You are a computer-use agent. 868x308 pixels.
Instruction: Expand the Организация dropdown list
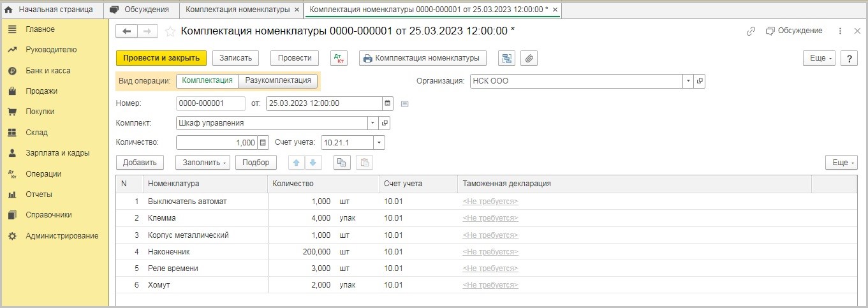coord(688,82)
